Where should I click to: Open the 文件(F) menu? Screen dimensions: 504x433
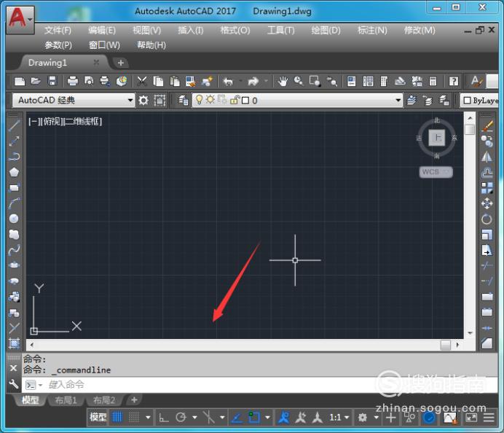[58, 30]
